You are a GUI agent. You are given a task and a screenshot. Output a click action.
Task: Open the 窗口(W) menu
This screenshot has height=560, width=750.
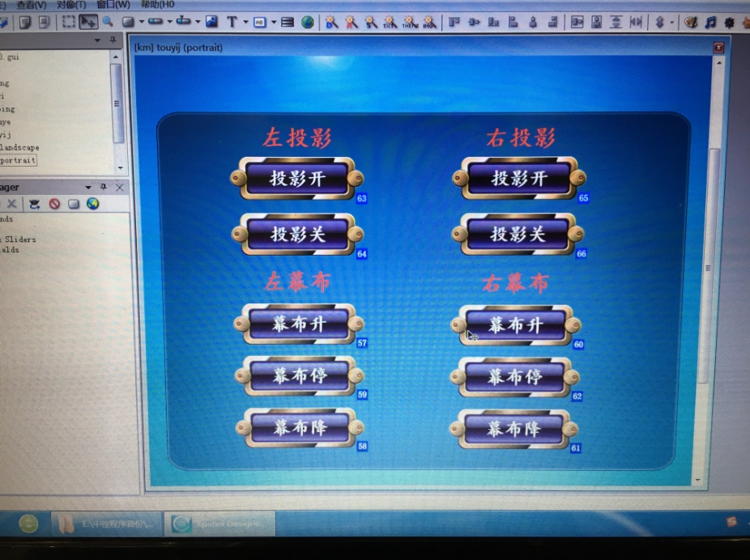click(x=113, y=5)
